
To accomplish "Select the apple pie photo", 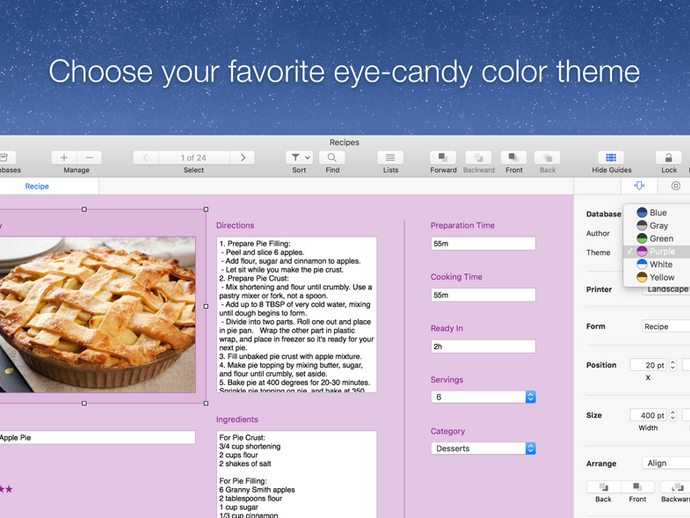I will coord(98,315).
